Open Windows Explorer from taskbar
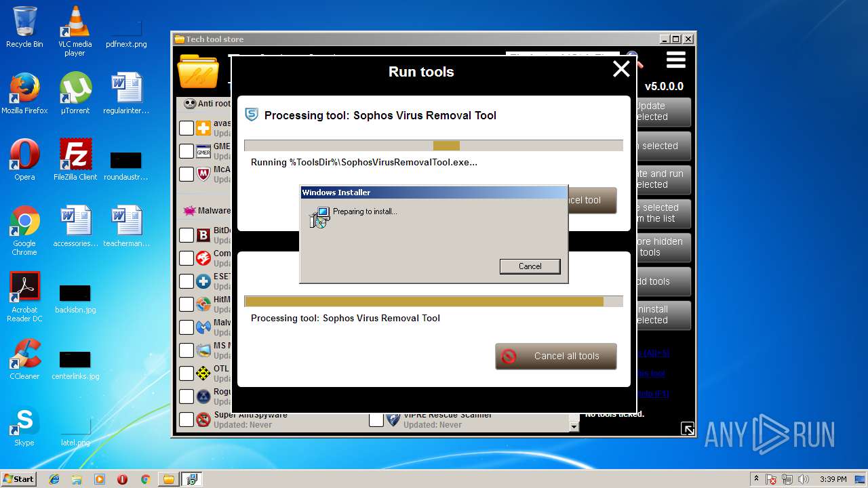 tap(77, 479)
